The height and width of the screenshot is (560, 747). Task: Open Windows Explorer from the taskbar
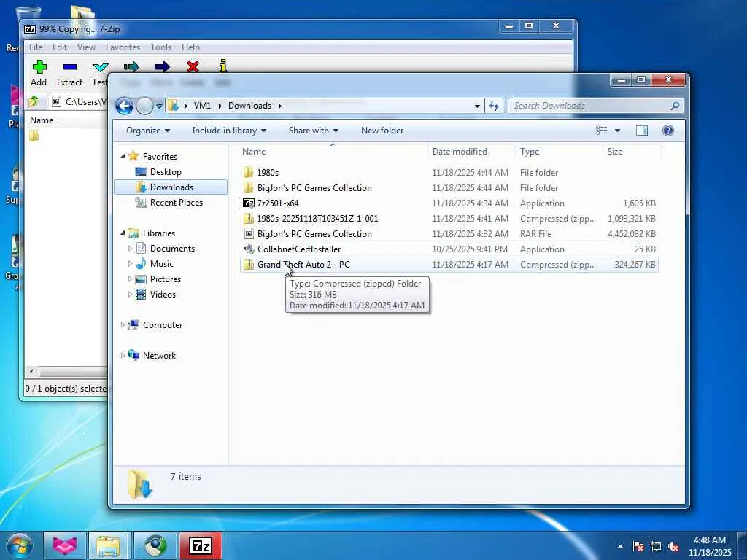coord(109,545)
